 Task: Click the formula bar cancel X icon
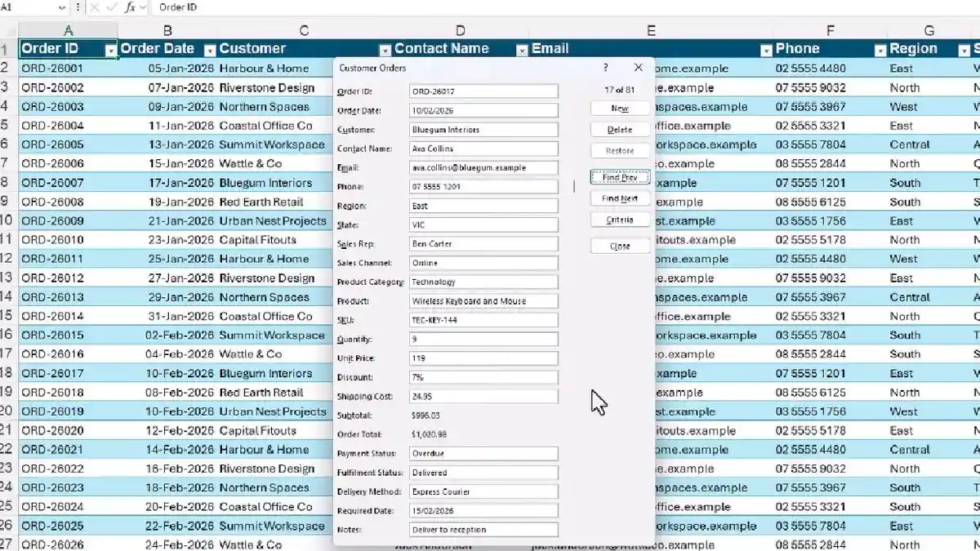pyautogui.click(x=95, y=7)
